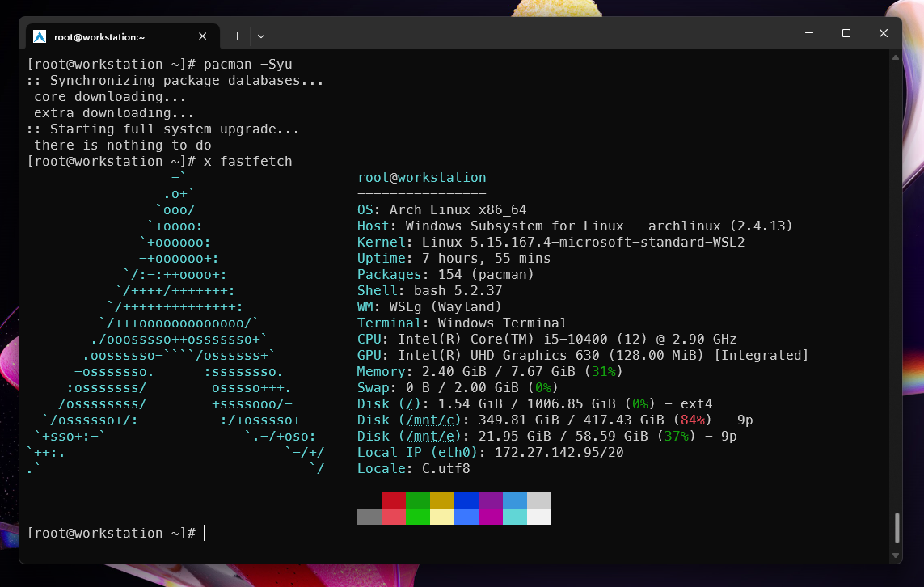Click the cyan color block

[514, 517]
